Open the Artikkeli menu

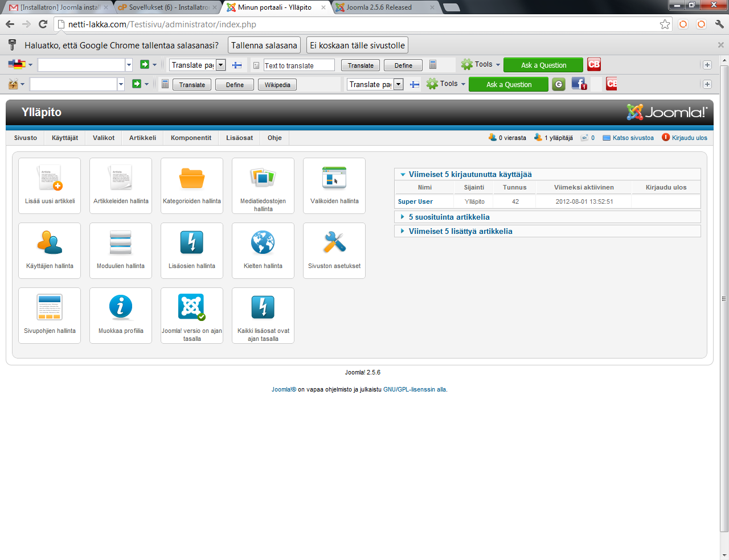[142, 138]
